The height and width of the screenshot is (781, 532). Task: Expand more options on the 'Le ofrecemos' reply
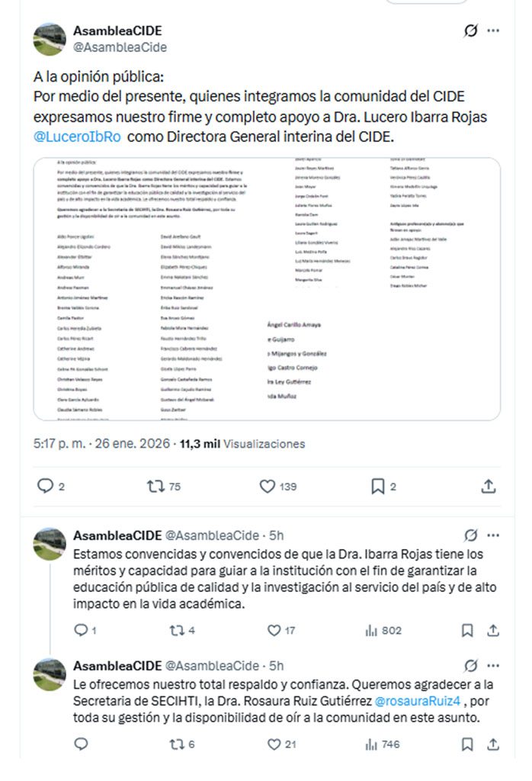[493, 665]
